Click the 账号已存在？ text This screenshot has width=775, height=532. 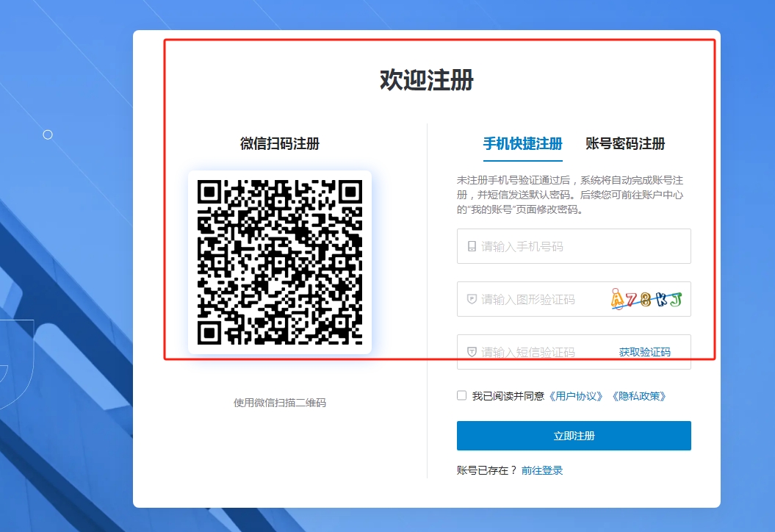coord(487,470)
